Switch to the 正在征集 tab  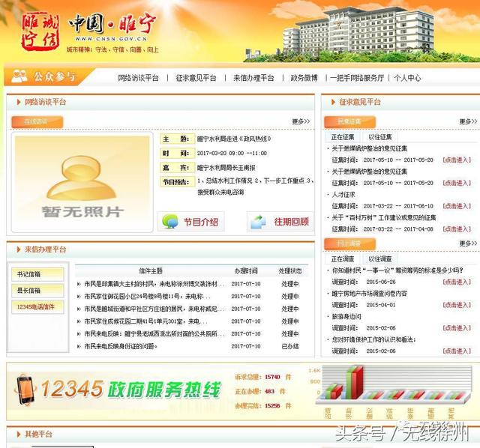(343, 137)
